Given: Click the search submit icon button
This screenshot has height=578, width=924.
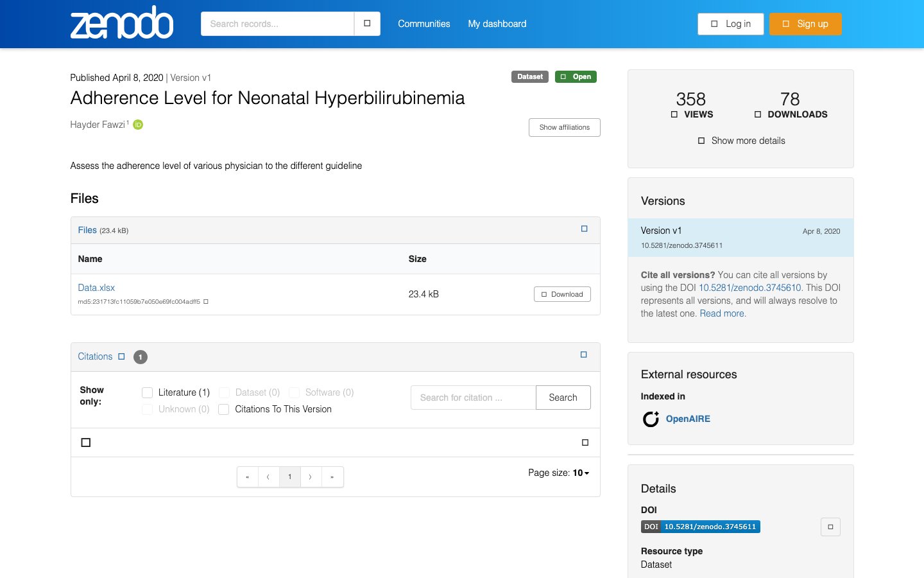Looking at the screenshot, I should (367, 24).
